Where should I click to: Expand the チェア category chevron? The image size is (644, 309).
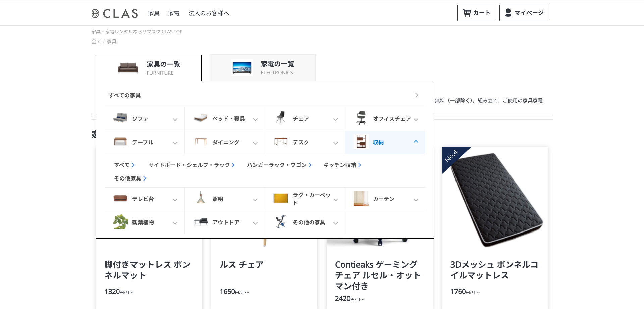336,120
